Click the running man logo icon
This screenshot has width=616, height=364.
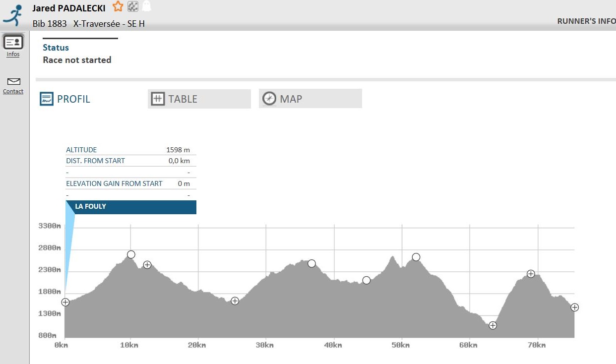(x=13, y=15)
